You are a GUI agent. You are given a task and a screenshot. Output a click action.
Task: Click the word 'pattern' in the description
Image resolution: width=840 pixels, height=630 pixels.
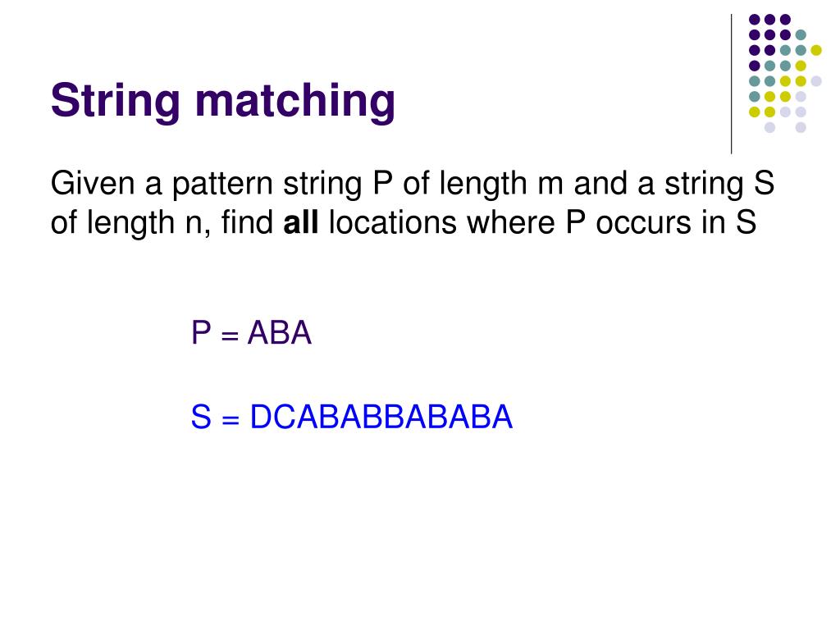(x=222, y=185)
